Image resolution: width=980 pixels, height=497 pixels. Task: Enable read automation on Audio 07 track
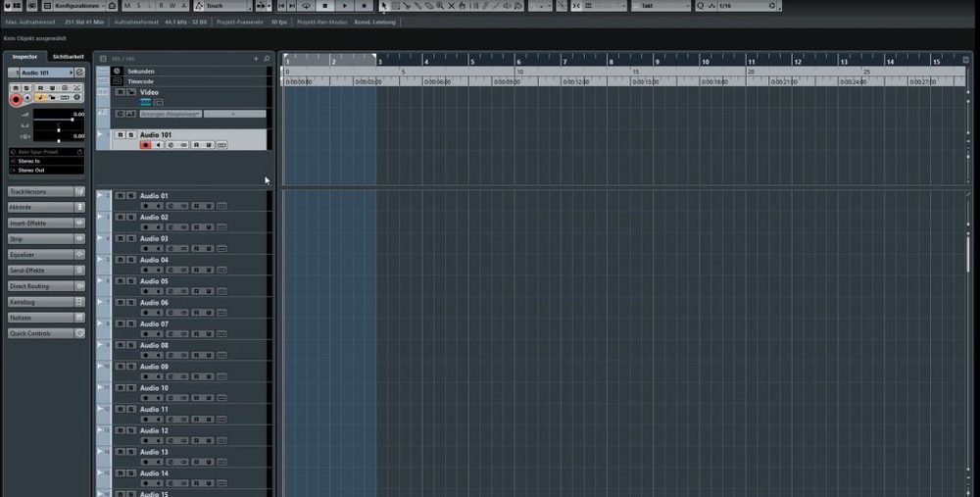pyautogui.click(x=196, y=334)
